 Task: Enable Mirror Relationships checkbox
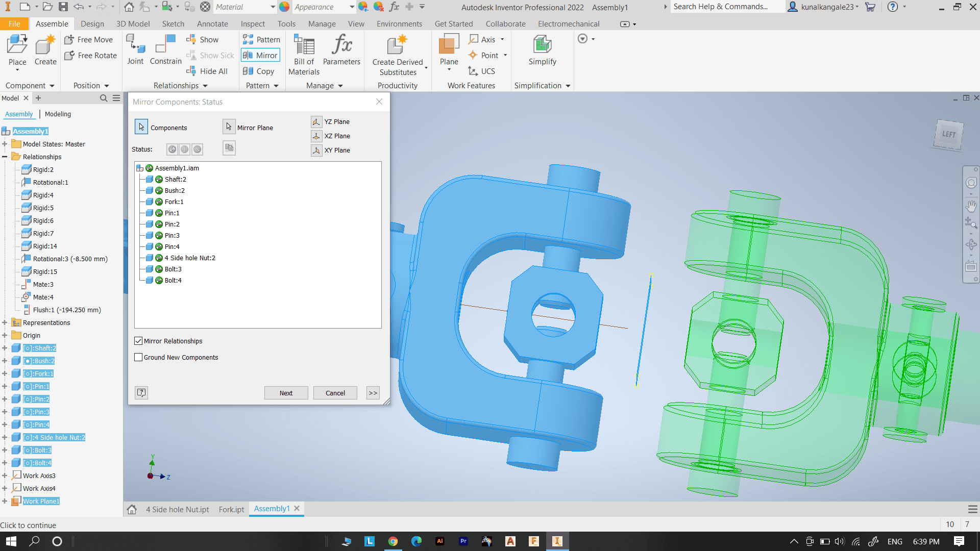pos(138,340)
